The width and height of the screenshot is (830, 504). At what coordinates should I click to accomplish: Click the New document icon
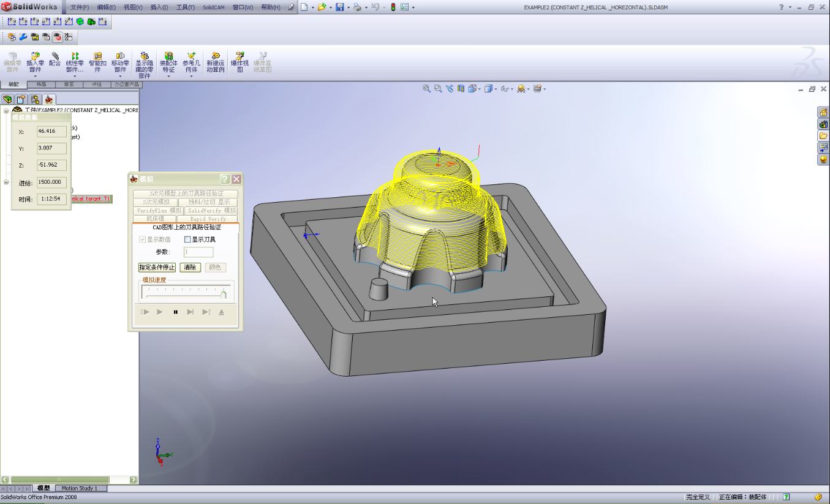pos(304,7)
